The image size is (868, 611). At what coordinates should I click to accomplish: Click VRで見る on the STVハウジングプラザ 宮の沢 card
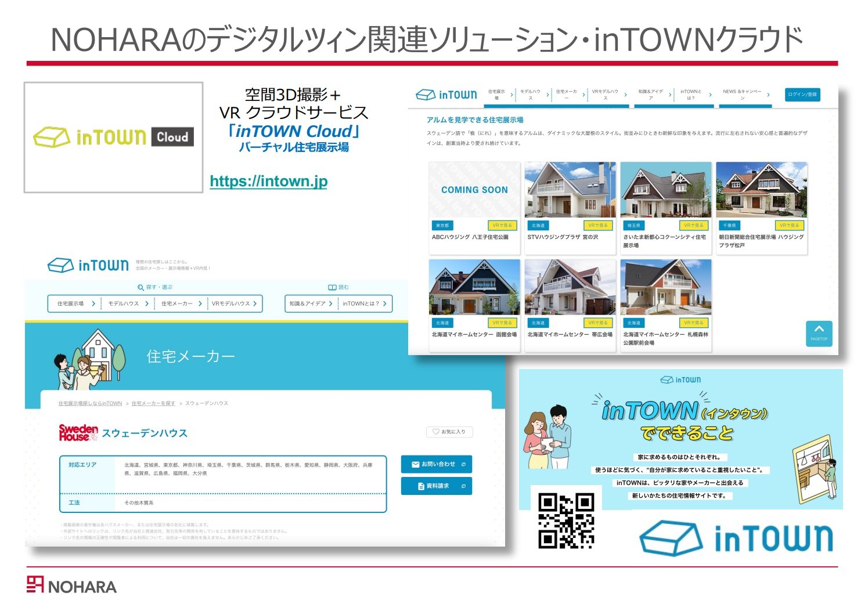tap(598, 225)
